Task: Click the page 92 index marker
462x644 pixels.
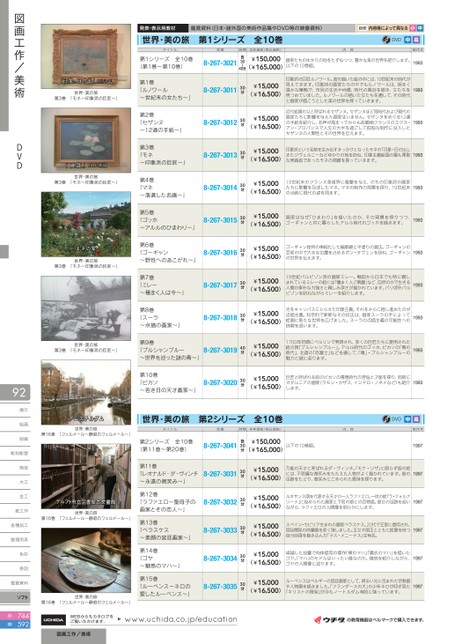Action: [15, 392]
